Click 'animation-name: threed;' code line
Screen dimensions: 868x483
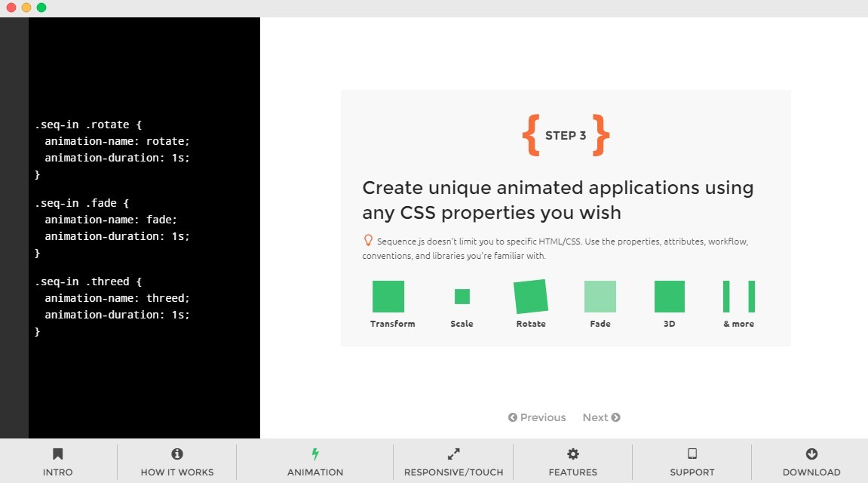[x=117, y=299]
